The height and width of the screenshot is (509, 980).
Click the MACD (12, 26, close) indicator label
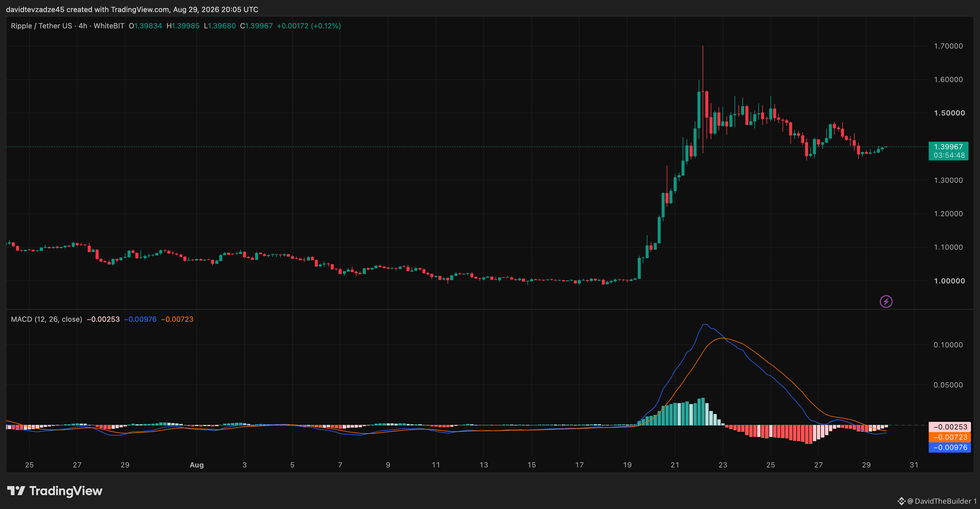(46, 319)
